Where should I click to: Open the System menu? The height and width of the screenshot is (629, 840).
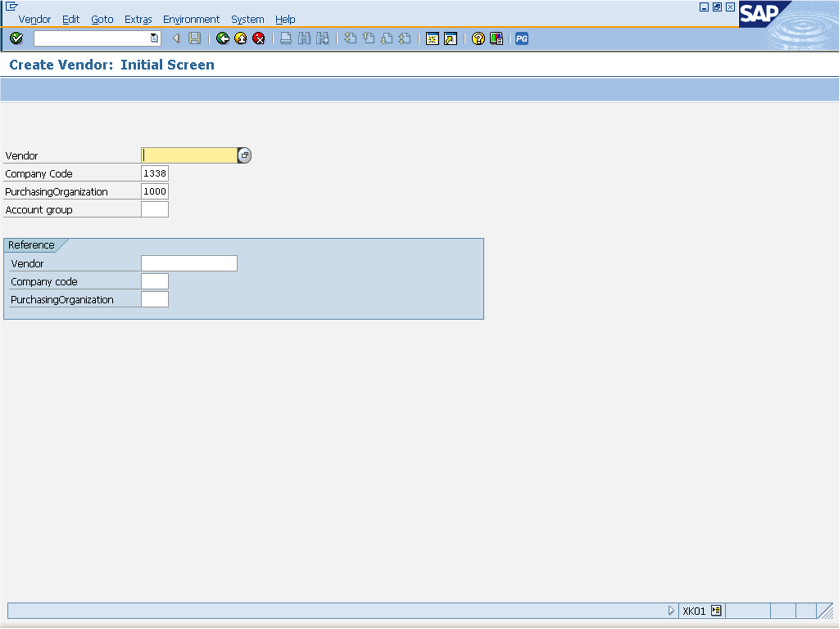pyautogui.click(x=247, y=20)
